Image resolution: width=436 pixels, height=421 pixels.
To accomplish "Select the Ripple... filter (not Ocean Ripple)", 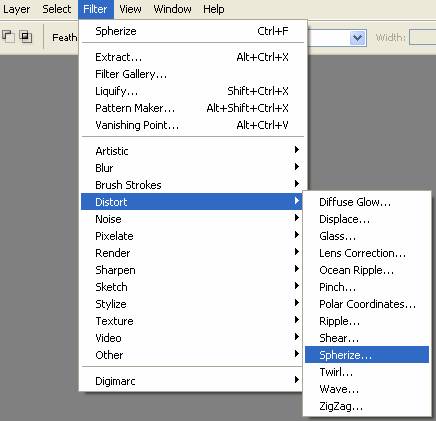I will click(x=367, y=321).
